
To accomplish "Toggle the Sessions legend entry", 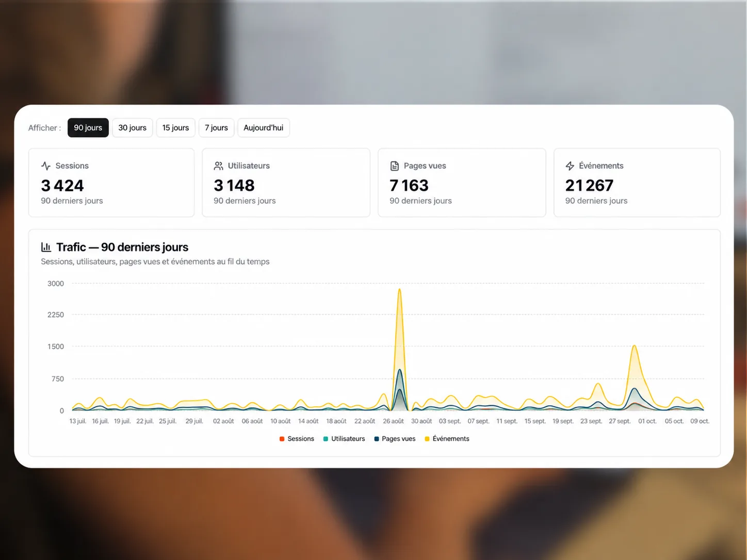I will (x=297, y=439).
